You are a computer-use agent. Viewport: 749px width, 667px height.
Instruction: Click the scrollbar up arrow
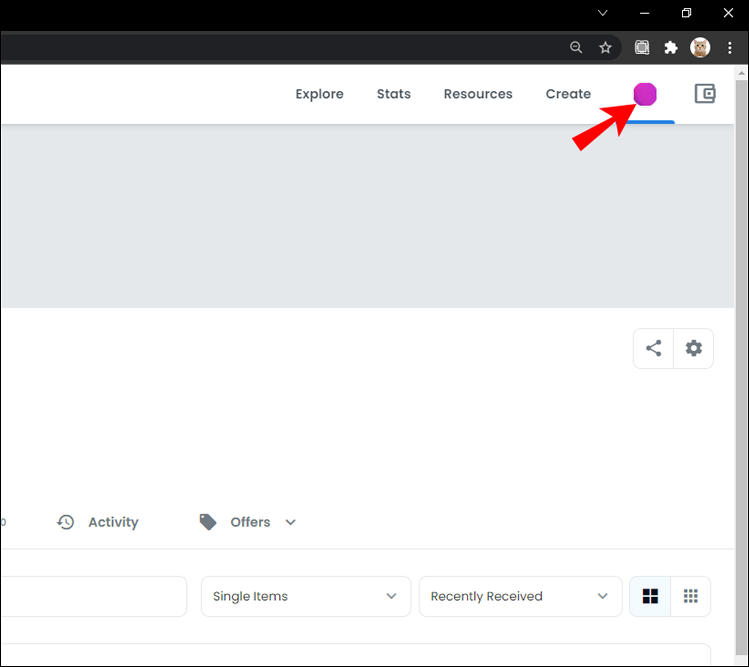(741, 73)
